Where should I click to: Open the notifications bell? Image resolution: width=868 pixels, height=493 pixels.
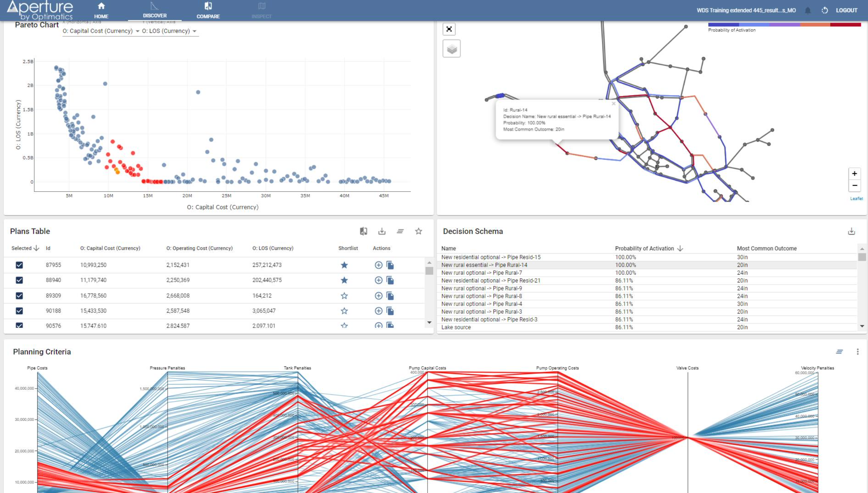[808, 11]
